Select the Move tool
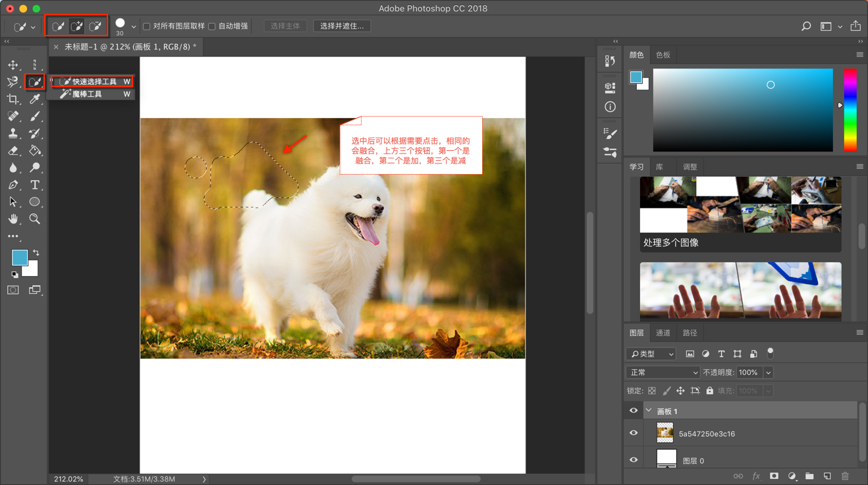This screenshot has width=868, height=485. coord(13,65)
